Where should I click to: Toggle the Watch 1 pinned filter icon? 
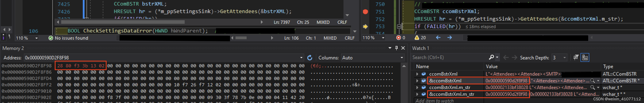point(576,58)
